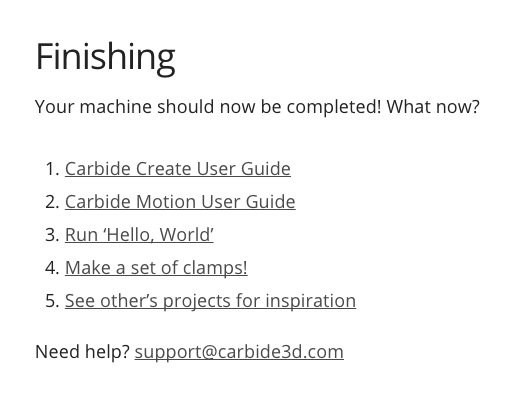Click the 'What now?' question text

(433, 107)
